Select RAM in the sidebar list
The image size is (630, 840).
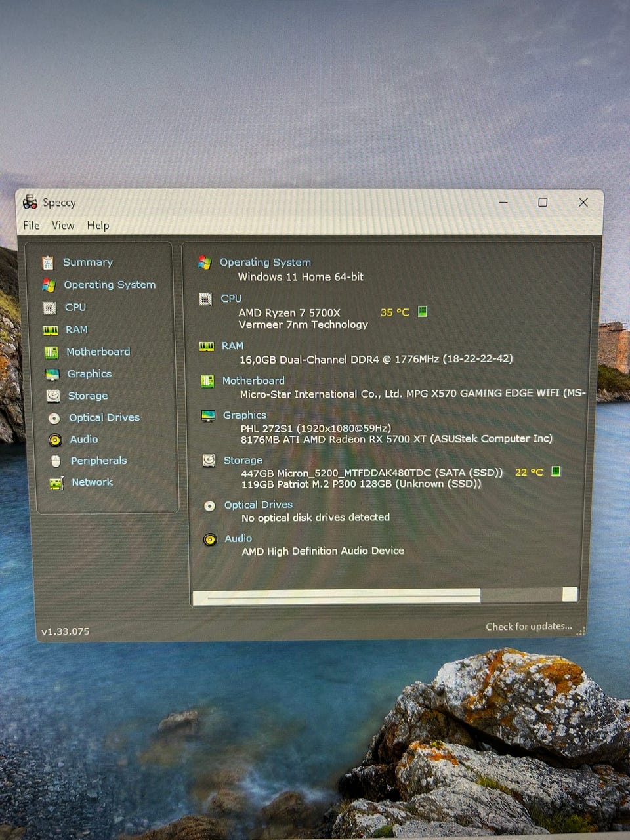pos(76,329)
